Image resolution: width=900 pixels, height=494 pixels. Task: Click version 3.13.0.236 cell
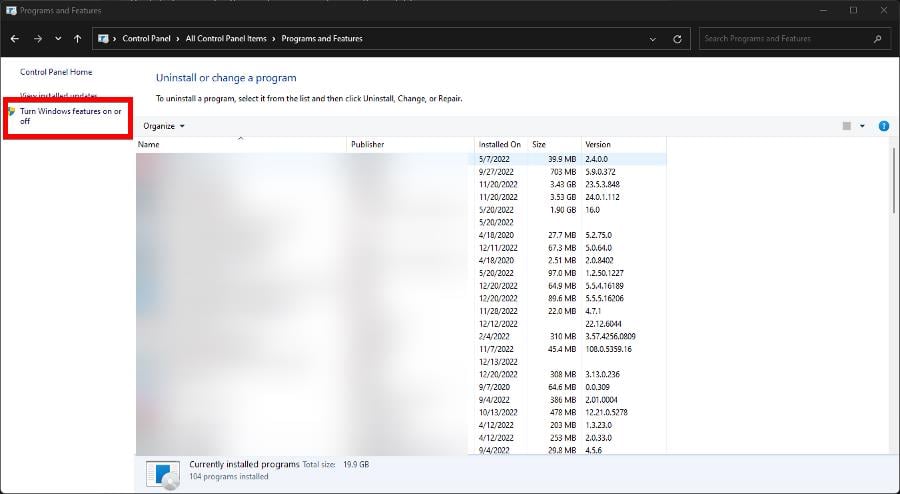click(603, 374)
